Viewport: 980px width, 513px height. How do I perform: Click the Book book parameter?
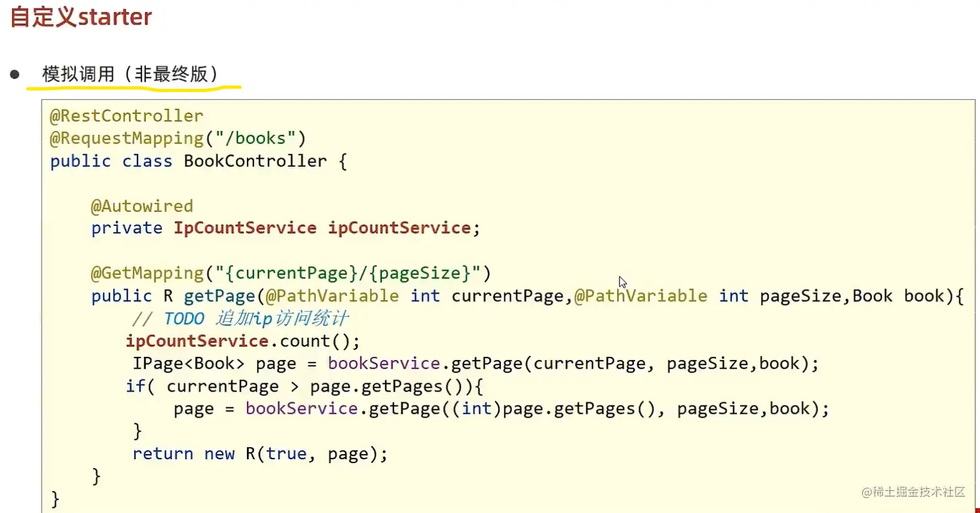tap(899, 296)
